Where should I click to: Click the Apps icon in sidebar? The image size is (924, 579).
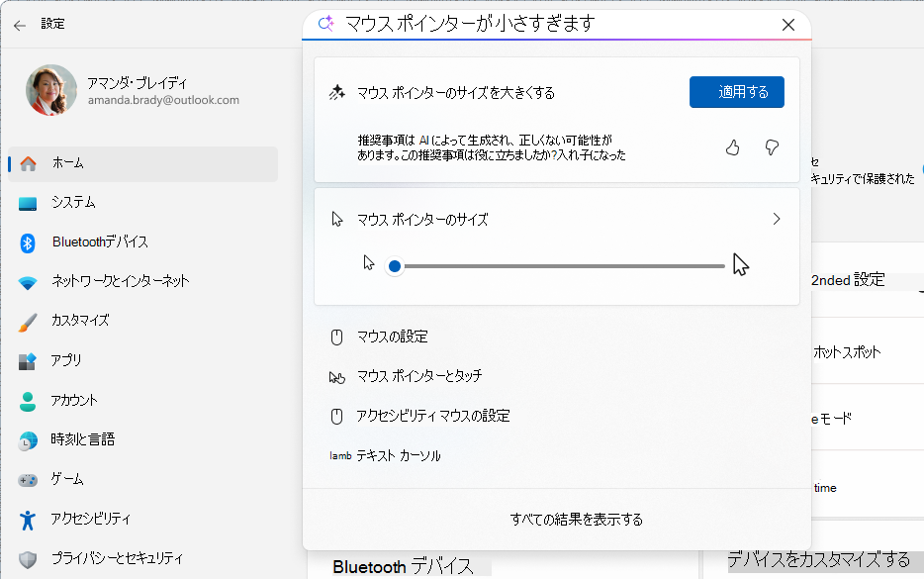tap(28, 361)
